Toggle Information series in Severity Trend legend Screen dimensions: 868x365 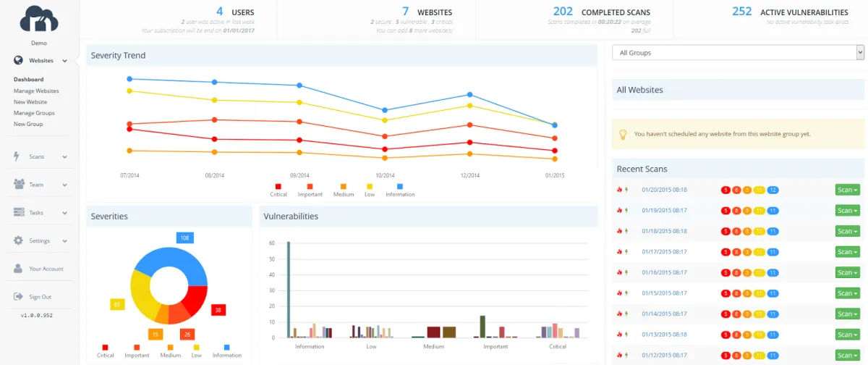tap(400, 190)
